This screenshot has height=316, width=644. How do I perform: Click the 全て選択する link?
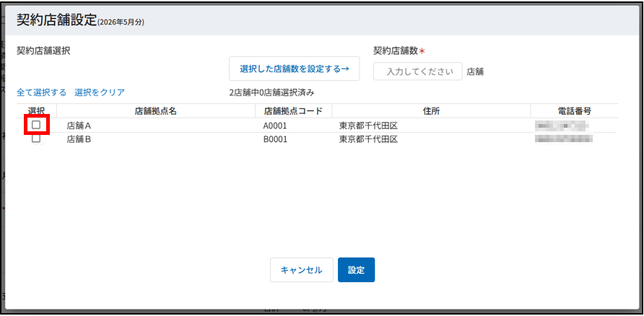pyautogui.click(x=42, y=92)
